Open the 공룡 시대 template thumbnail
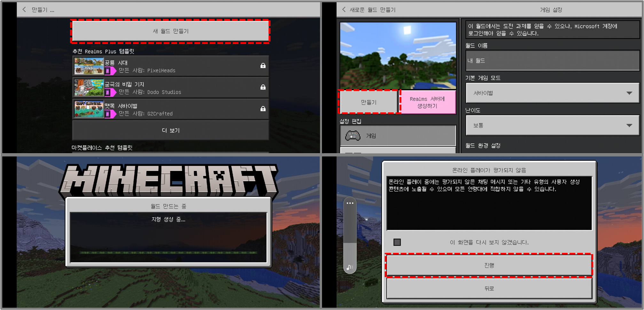 89,66
